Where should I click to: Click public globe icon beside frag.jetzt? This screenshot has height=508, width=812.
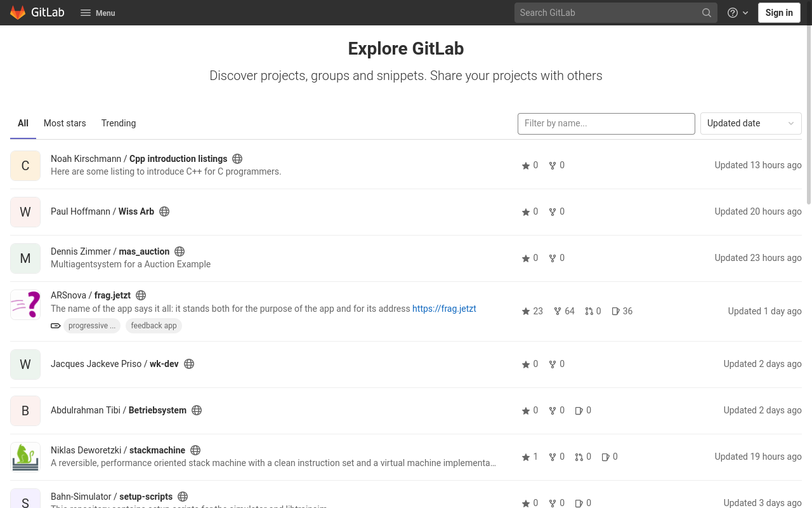point(141,295)
